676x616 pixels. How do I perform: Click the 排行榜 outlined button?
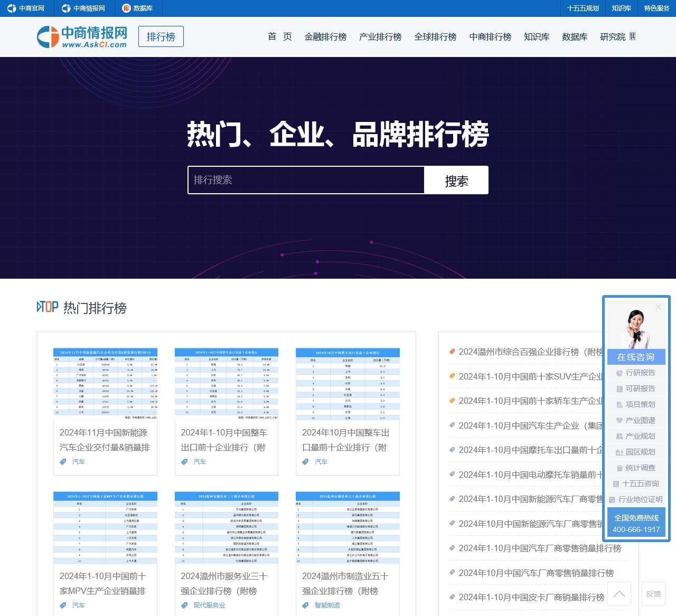[x=161, y=37]
